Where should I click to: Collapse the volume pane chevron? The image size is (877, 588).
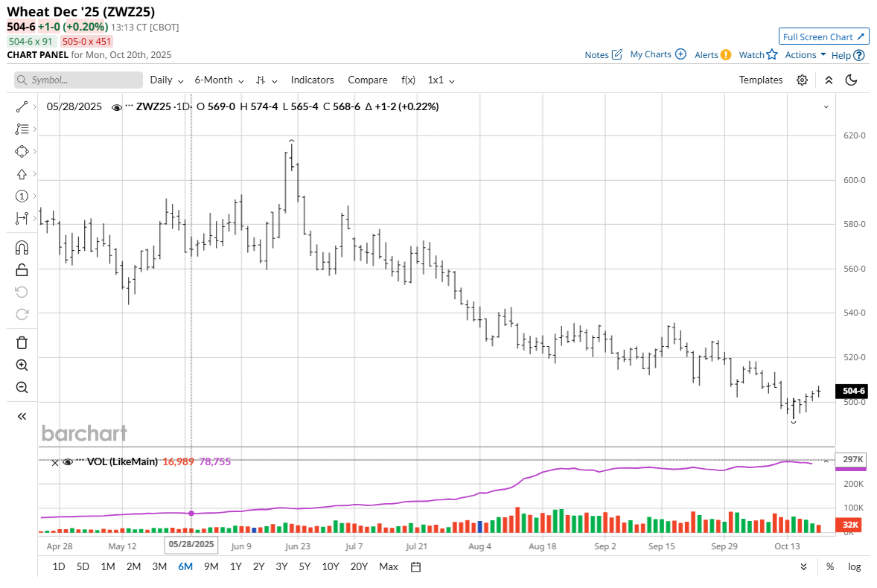point(826,461)
